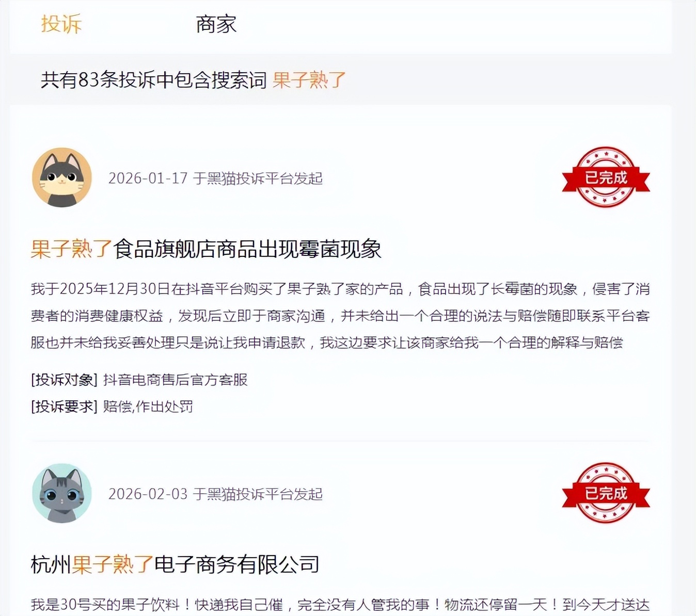Click the [投诉要求] label
This screenshot has height=616, width=696.
64,407
